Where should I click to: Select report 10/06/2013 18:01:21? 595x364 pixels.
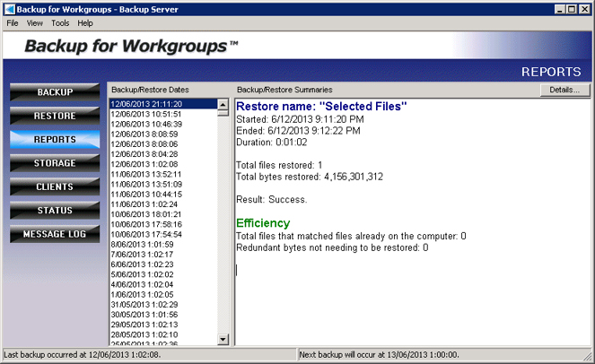tap(163, 214)
